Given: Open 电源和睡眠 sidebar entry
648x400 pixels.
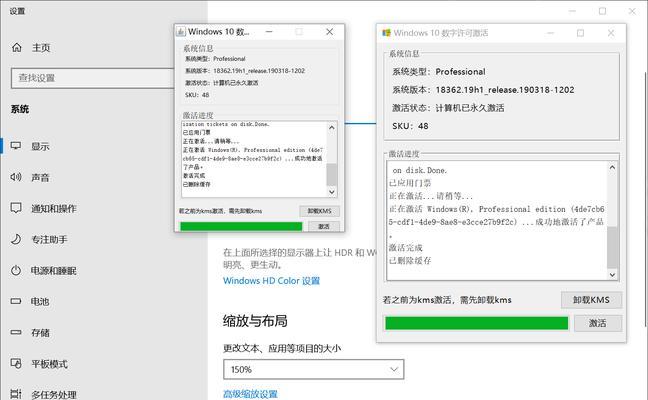Looking at the screenshot, I should pos(54,271).
